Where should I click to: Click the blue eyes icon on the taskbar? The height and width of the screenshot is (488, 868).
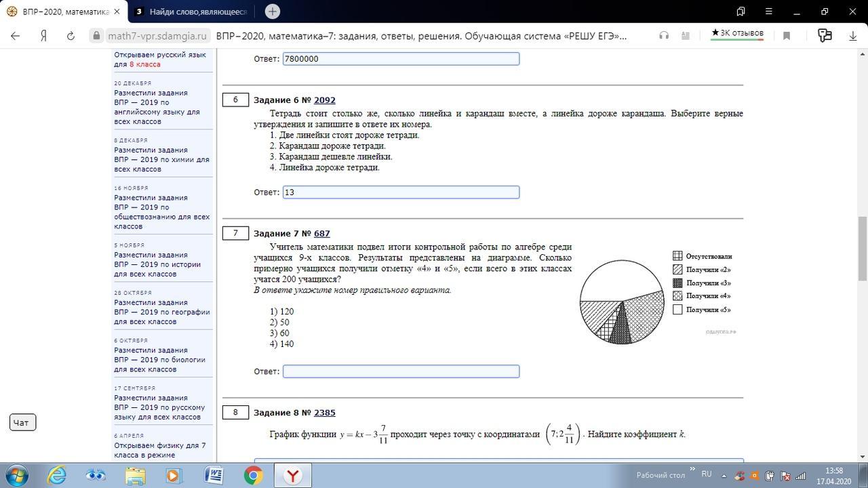pyautogui.click(x=96, y=476)
